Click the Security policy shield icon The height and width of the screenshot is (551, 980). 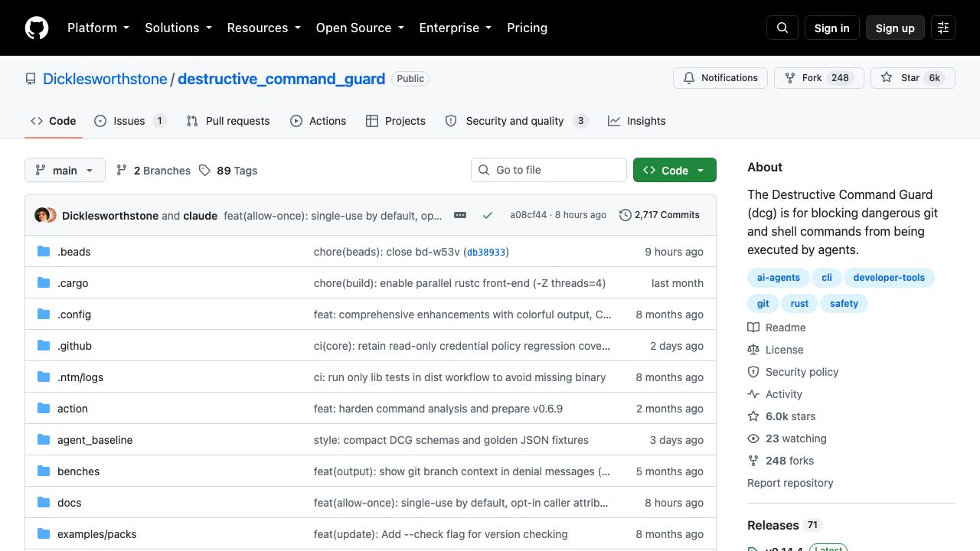pyautogui.click(x=753, y=372)
